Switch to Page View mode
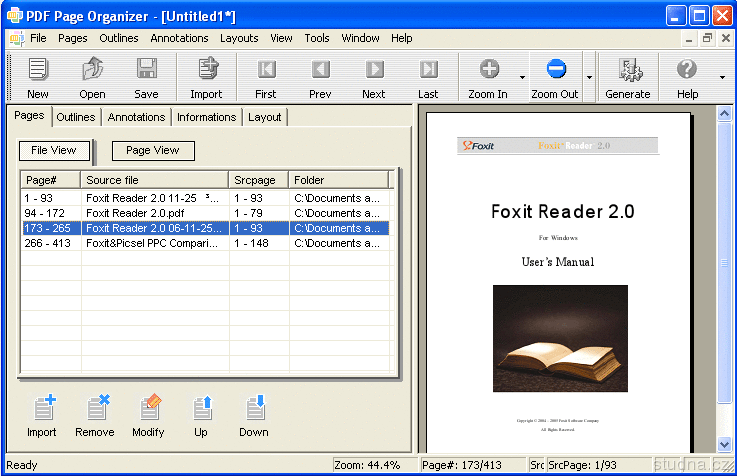The image size is (737, 476). 153,151
